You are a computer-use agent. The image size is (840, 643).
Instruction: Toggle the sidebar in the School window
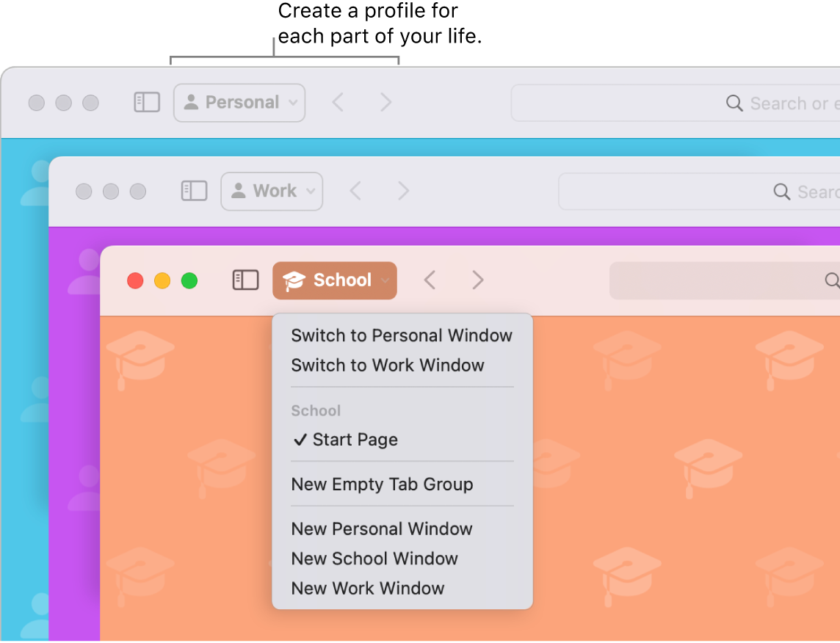tap(245, 280)
